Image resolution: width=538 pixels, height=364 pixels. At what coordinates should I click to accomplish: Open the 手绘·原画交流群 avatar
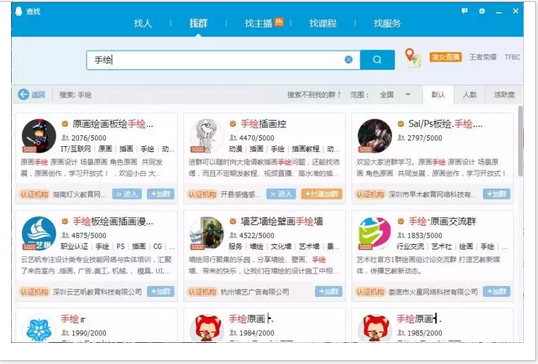pyautogui.click(x=374, y=233)
